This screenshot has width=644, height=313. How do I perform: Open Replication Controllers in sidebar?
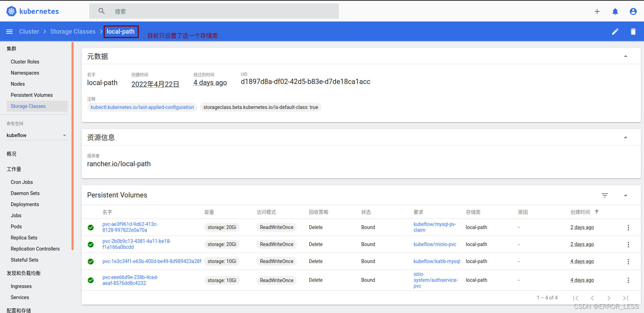(x=35, y=249)
